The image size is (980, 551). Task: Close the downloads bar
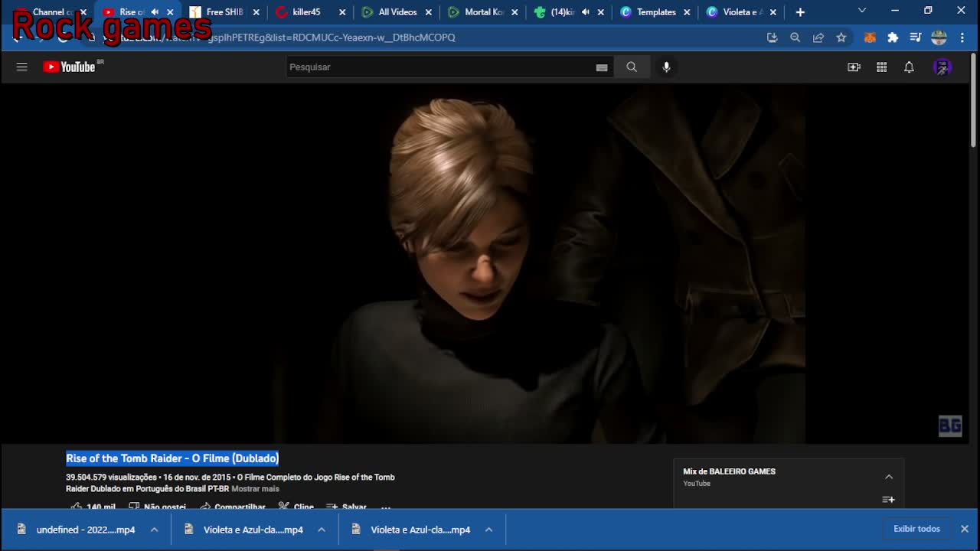coord(965,529)
